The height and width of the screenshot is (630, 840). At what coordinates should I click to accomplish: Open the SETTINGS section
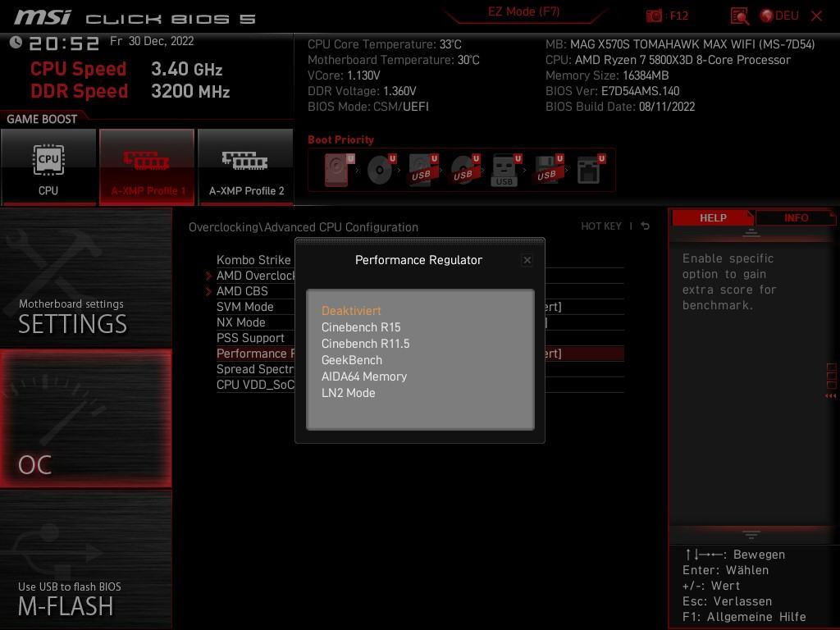pos(85,277)
